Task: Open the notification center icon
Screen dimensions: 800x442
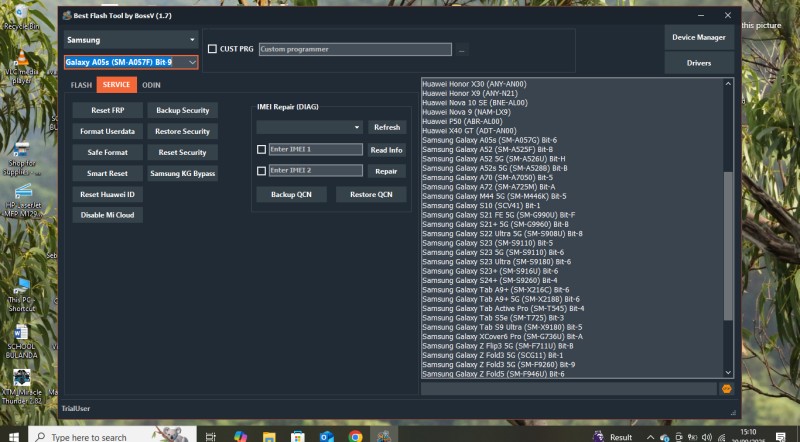Action: (x=781, y=437)
